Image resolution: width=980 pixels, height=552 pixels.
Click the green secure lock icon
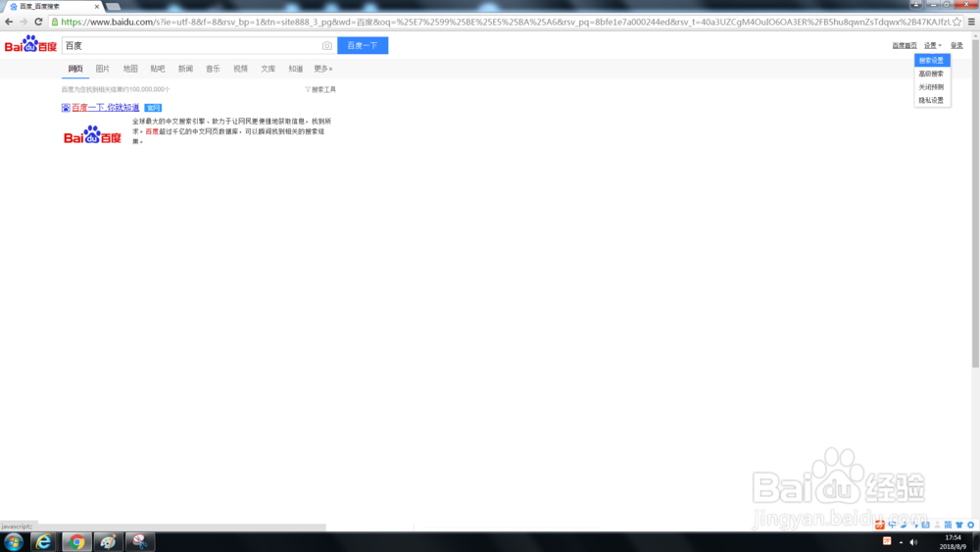pos(55,22)
